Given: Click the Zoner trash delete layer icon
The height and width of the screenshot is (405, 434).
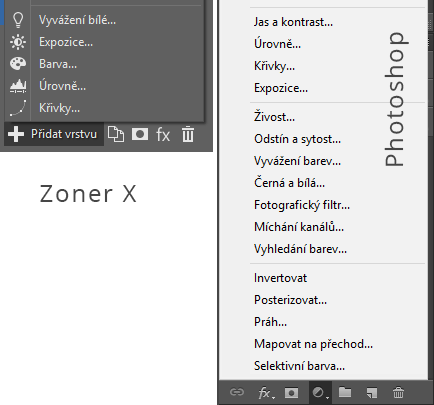Looking at the screenshot, I should 188,134.
